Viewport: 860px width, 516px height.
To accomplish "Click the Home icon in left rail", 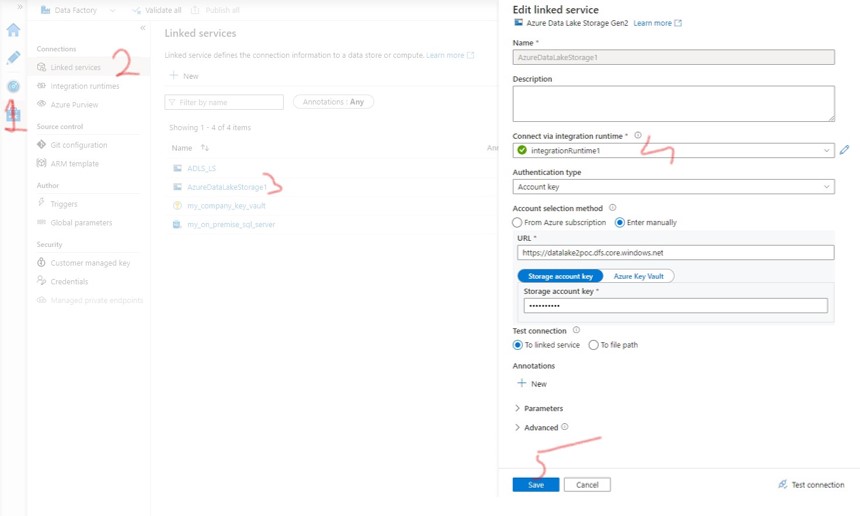I will coord(13,30).
